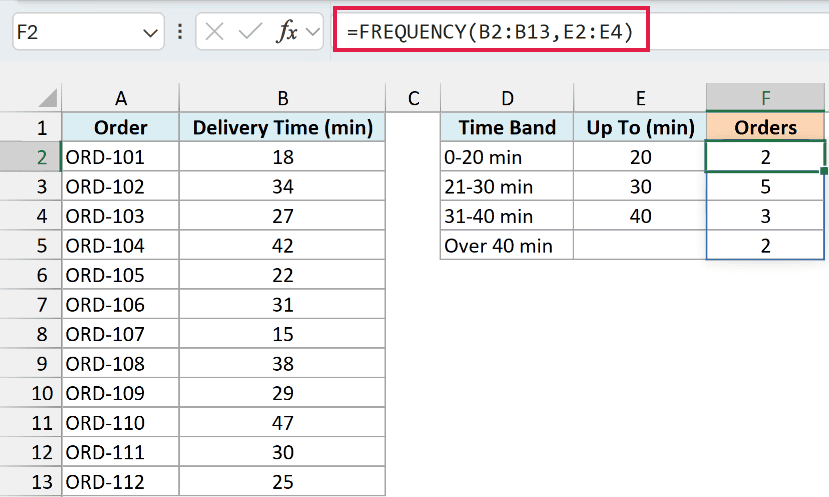The image size is (829, 497).
Task: Select column E header
Action: point(640,98)
